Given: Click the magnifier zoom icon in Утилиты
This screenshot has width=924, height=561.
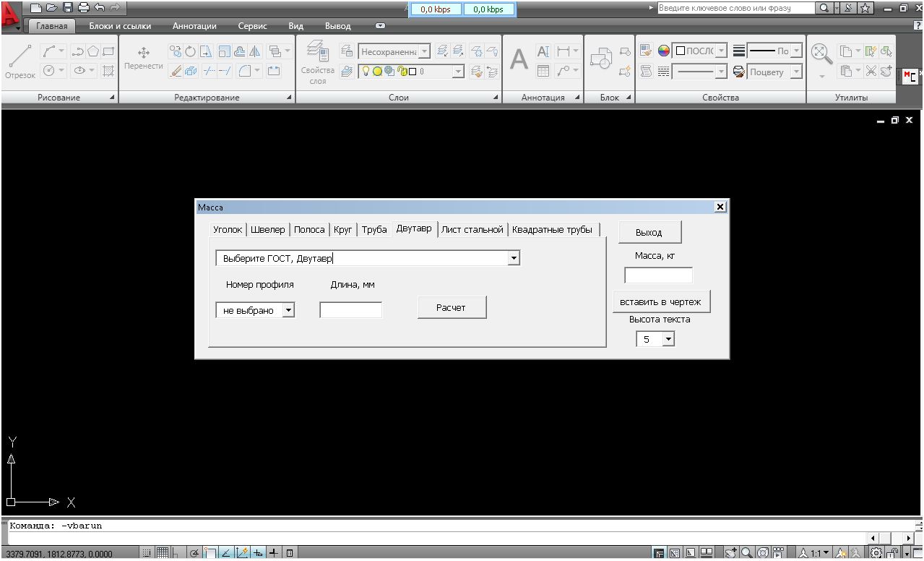Looking at the screenshot, I should tap(821, 53).
